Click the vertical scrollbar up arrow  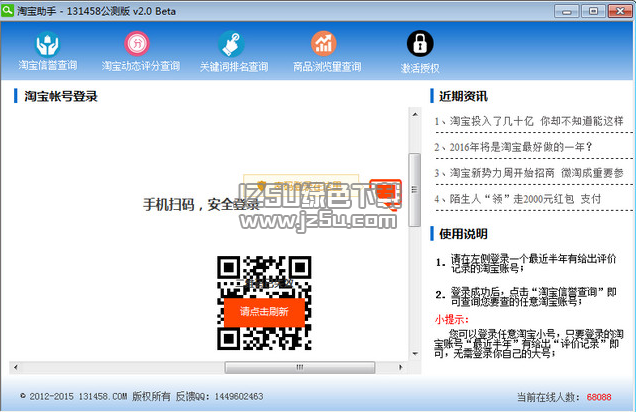415,114
